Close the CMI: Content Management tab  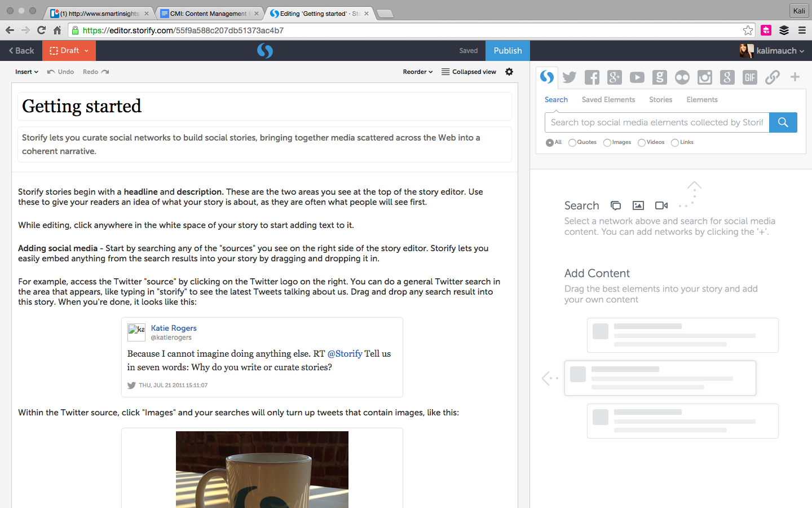pos(257,14)
